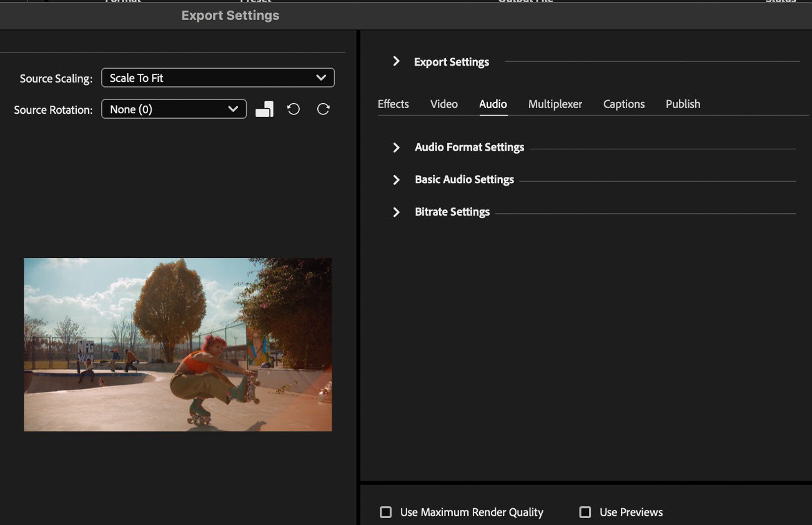This screenshot has height=525, width=812.
Task: Expand the Export Settings section
Action: [396, 61]
